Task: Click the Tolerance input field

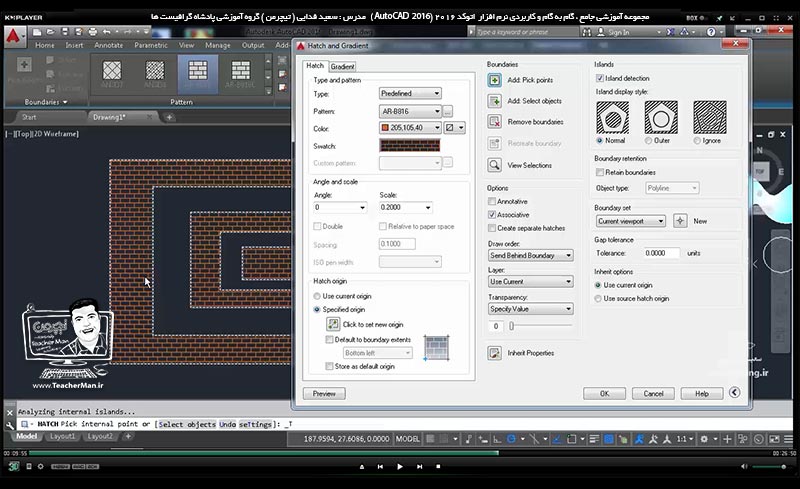Action: 661,253
